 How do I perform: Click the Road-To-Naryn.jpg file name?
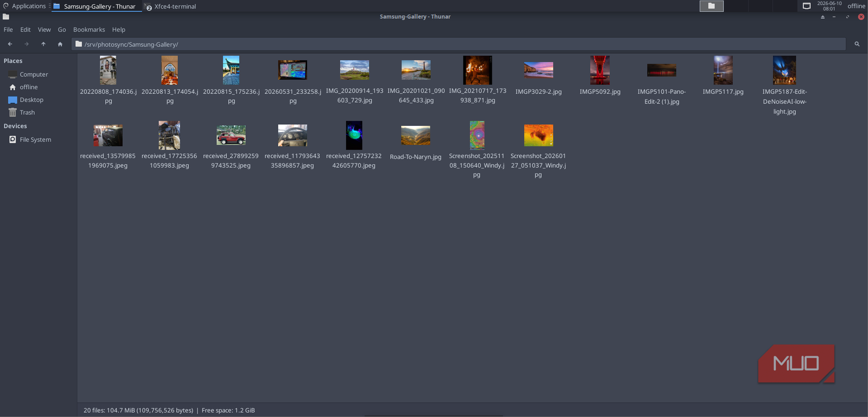click(x=416, y=157)
